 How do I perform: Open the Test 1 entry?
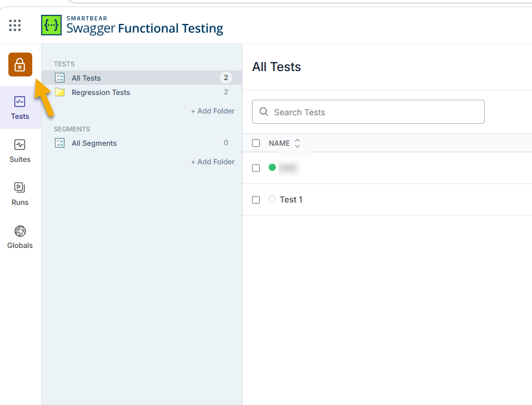[x=291, y=200]
